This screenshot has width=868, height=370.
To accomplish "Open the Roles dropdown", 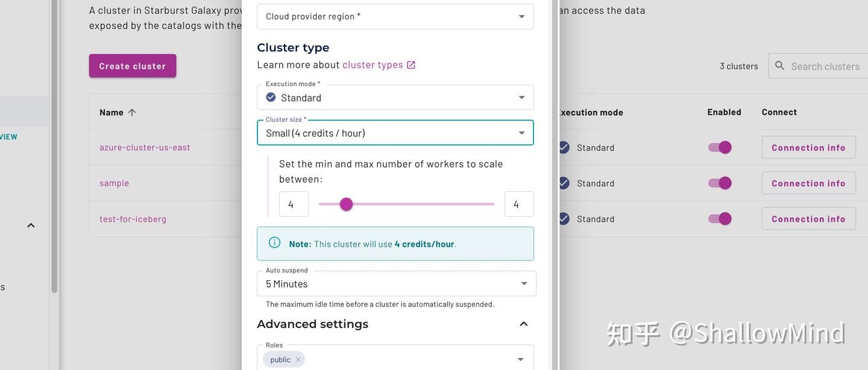I will coord(520,360).
